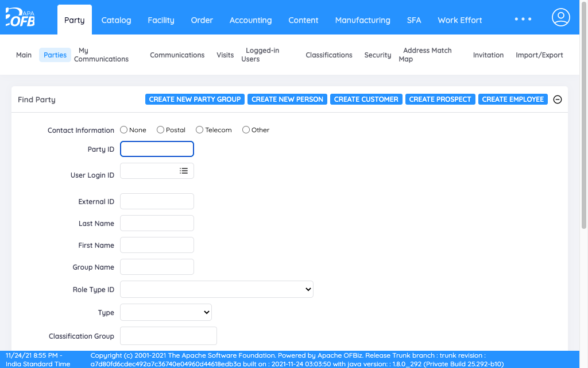This screenshot has height=368, width=588.
Task: Open the Manufacturing tab
Action: pos(362,20)
